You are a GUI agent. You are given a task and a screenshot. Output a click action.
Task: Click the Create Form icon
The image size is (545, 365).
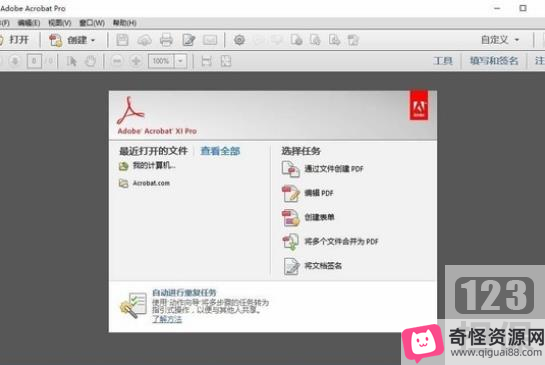pos(291,218)
